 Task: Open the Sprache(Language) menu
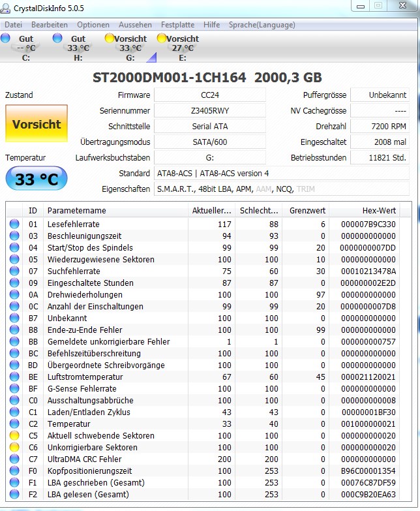[262, 25]
